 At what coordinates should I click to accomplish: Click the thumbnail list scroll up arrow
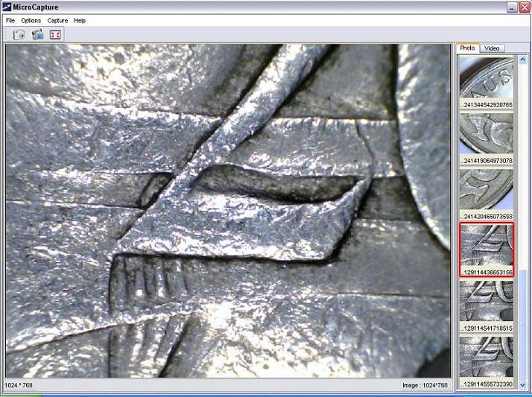click(x=523, y=60)
